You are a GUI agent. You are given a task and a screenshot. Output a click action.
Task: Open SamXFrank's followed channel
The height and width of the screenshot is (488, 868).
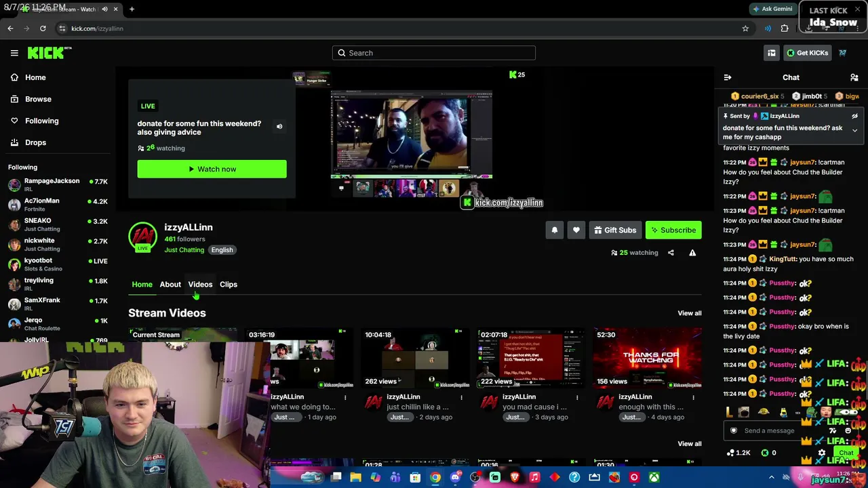[x=58, y=304]
